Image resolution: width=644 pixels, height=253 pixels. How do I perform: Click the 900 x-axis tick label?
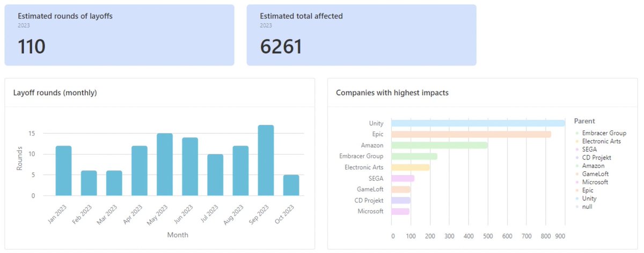click(560, 236)
